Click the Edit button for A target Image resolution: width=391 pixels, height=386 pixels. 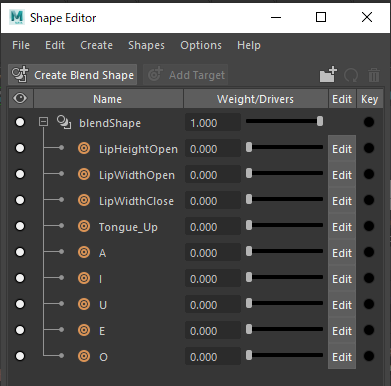342,253
